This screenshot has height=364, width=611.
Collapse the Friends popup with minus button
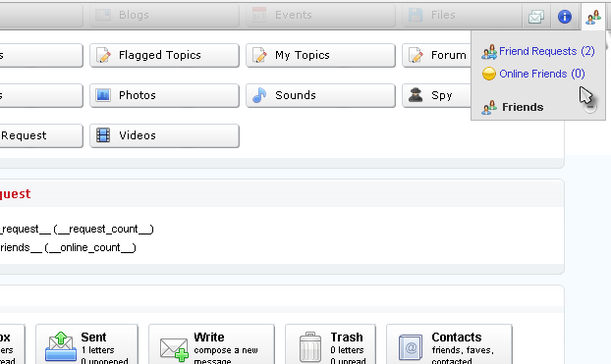pyautogui.click(x=590, y=107)
